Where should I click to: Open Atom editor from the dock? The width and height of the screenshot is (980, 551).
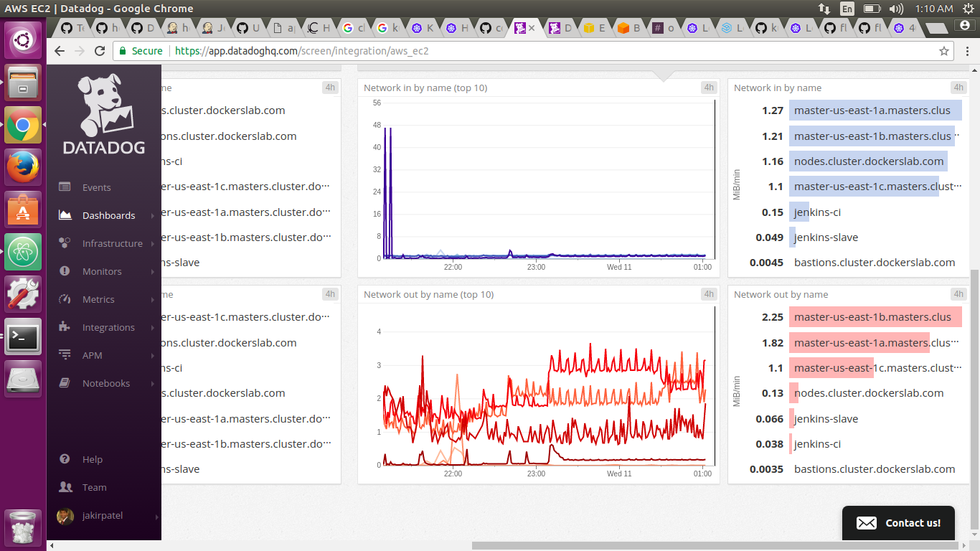coord(23,251)
